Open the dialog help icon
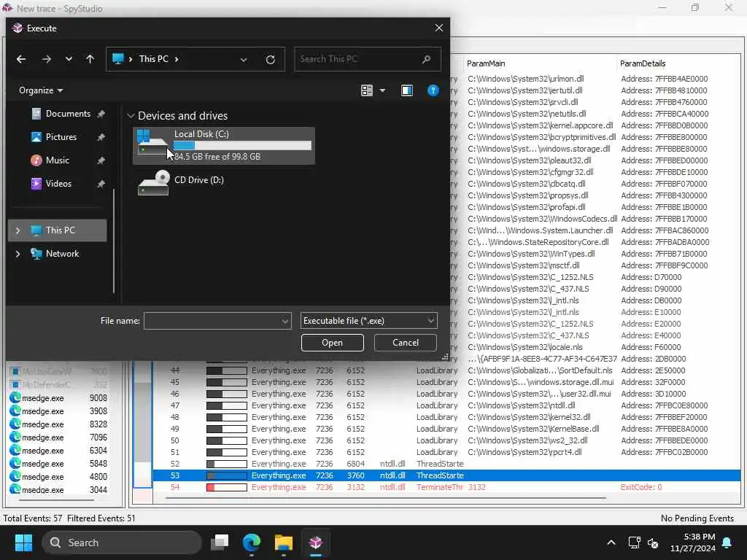Image resolution: width=747 pixels, height=560 pixels. (x=433, y=90)
